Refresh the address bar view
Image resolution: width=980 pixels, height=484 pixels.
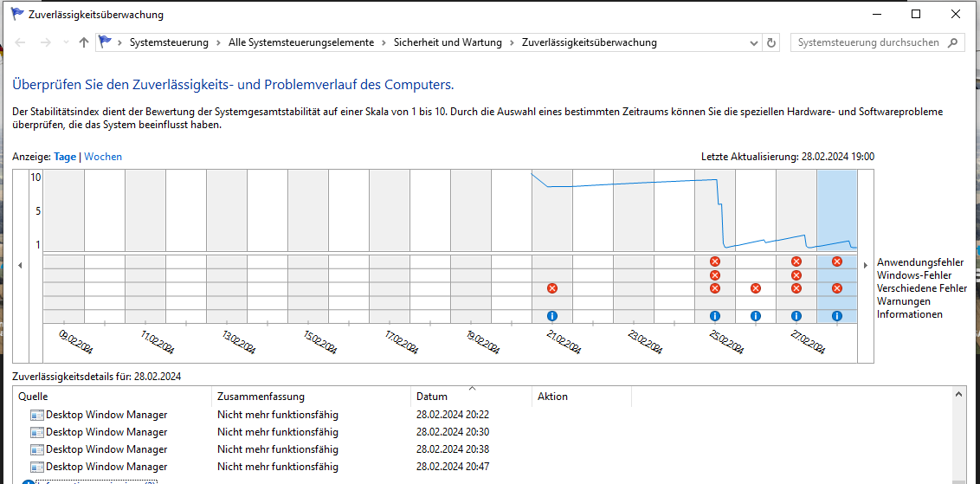pyautogui.click(x=771, y=42)
